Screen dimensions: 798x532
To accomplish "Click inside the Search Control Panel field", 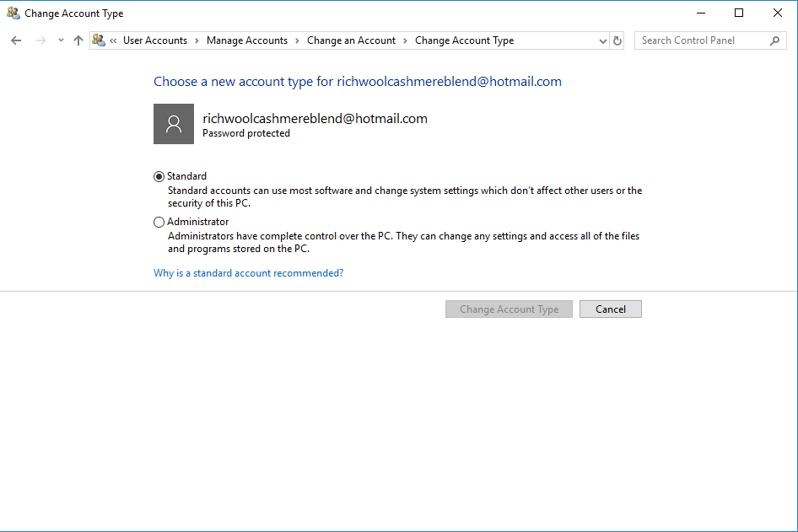I will 700,40.
